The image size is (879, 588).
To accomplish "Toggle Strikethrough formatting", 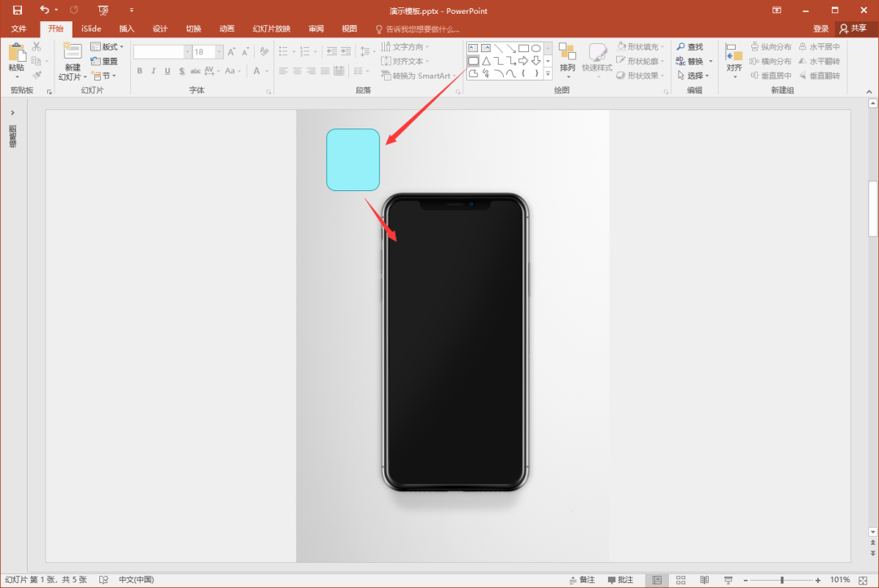I will 195,71.
